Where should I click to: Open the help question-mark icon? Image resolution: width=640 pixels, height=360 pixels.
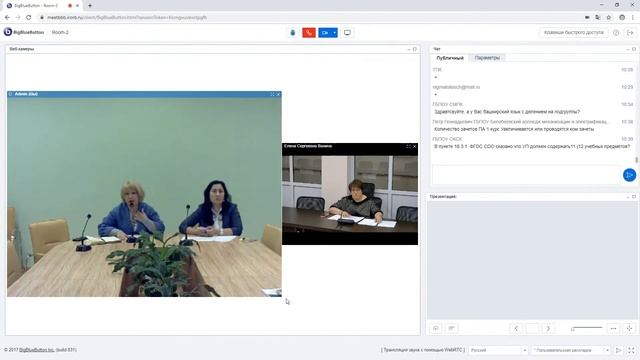point(616,33)
